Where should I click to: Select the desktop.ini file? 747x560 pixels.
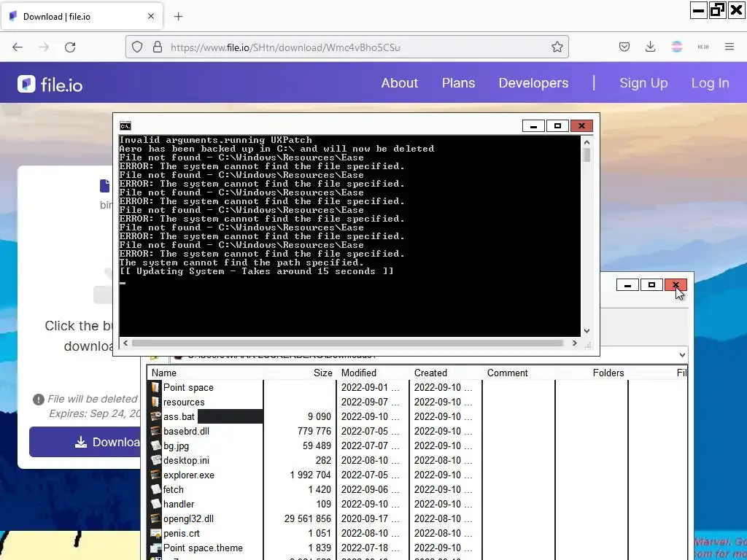coord(186,461)
